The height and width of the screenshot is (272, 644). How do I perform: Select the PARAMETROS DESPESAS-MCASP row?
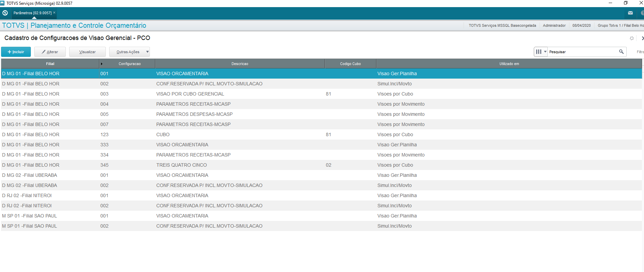(x=321, y=114)
